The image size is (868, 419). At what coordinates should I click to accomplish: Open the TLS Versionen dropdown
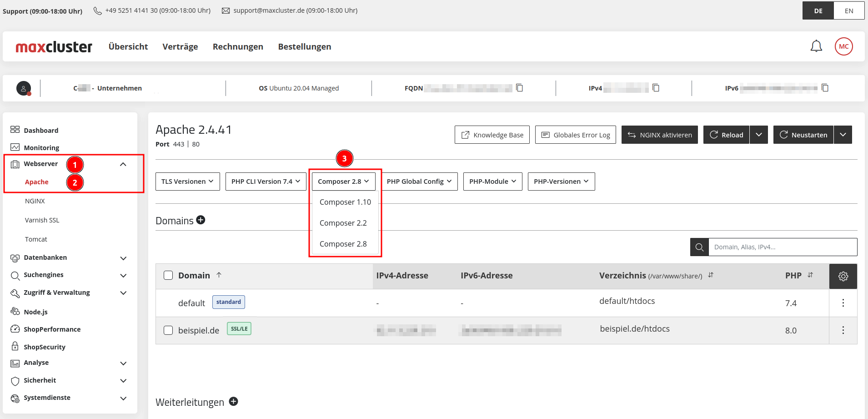(188, 182)
